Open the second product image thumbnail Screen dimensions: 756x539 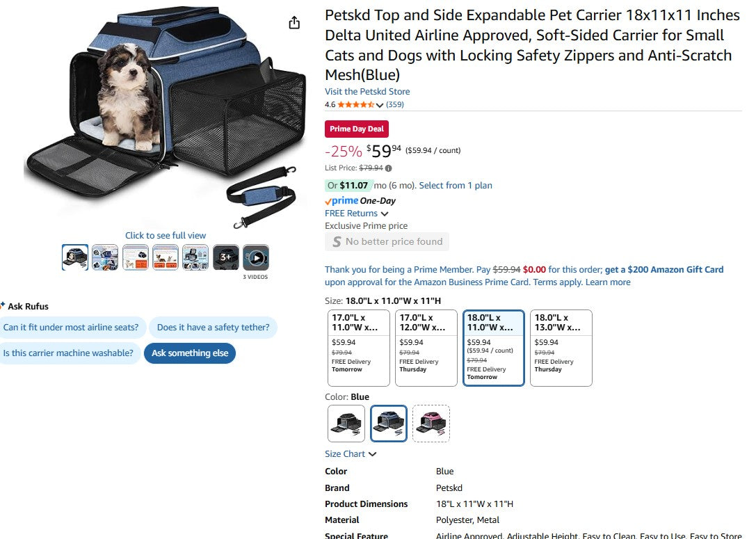104,257
